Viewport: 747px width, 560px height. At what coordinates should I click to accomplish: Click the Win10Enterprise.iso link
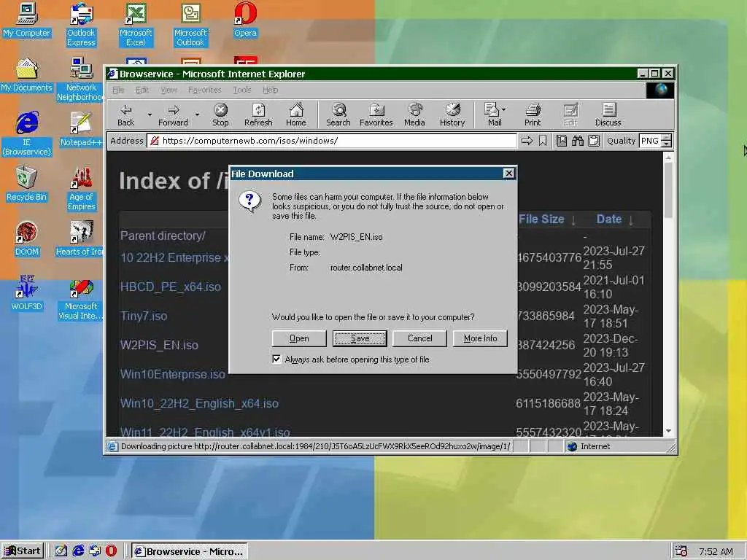(172, 374)
